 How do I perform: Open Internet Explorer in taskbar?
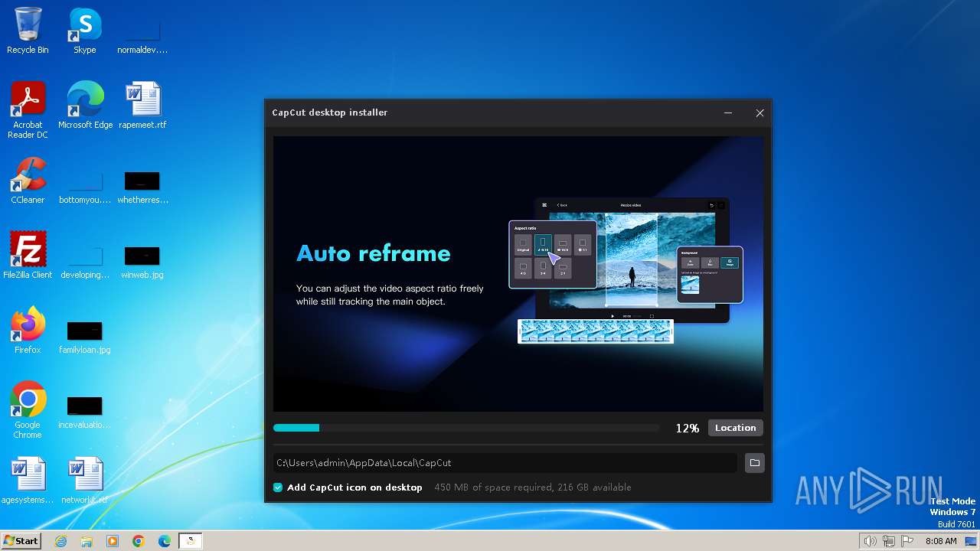[x=60, y=541]
